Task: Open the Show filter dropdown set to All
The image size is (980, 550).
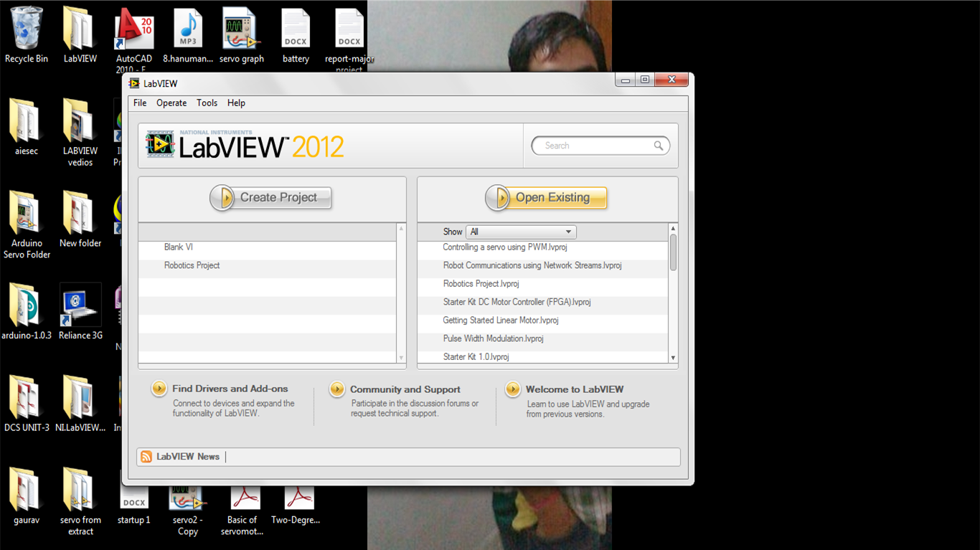Action: [x=521, y=232]
